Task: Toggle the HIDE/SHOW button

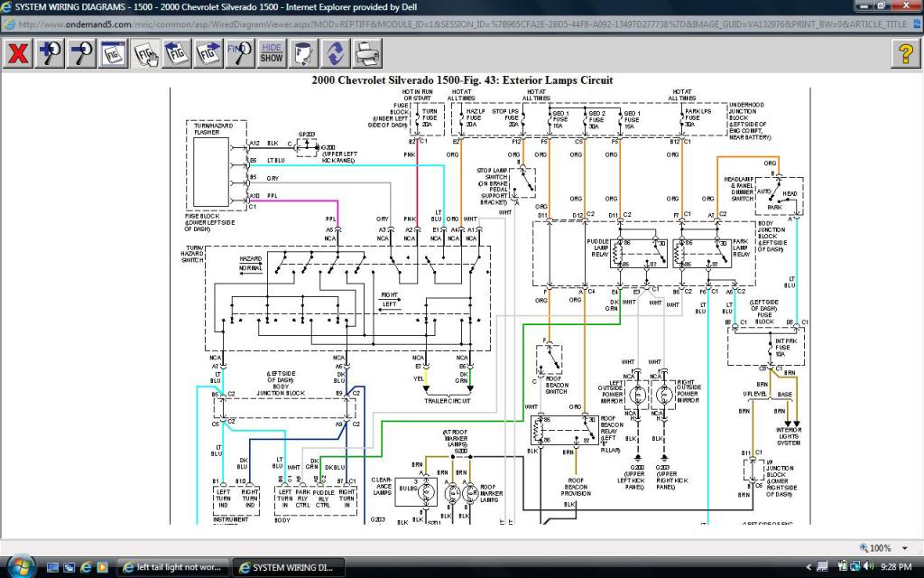Action: pyautogui.click(x=272, y=52)
